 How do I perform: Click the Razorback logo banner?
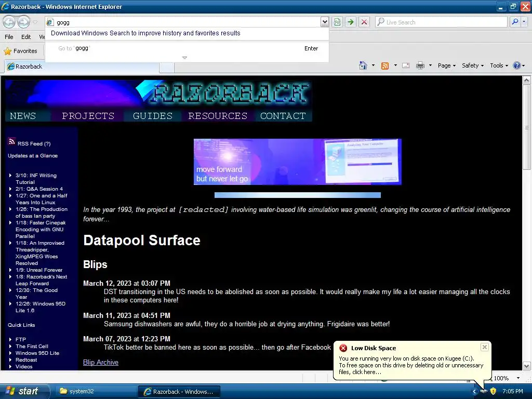click(158, 94)
